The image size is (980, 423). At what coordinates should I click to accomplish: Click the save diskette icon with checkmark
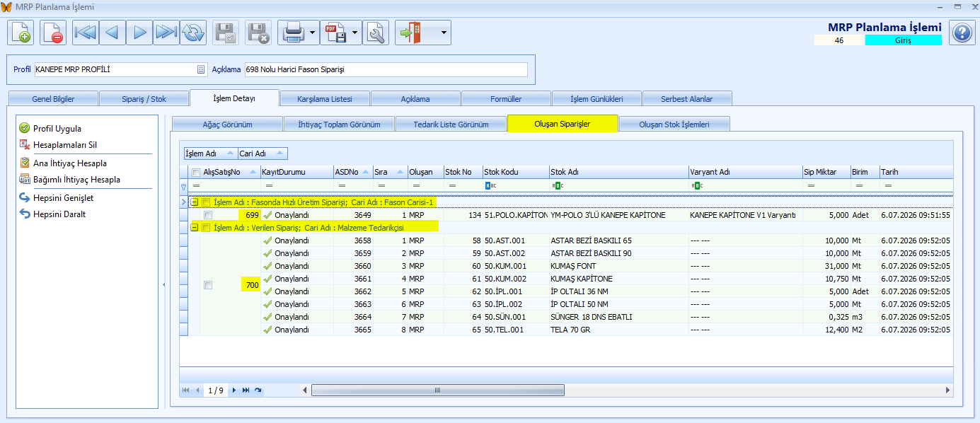(226, 33)
